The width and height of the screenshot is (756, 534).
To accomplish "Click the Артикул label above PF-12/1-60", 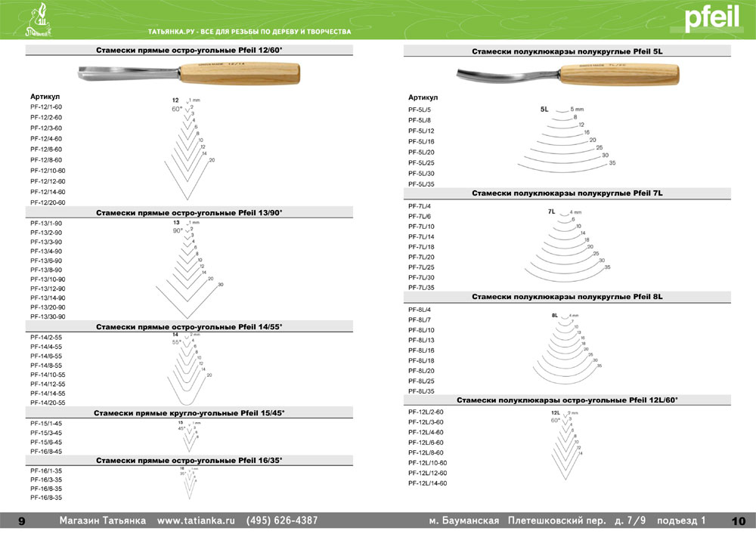I will (x=45, y=97).
